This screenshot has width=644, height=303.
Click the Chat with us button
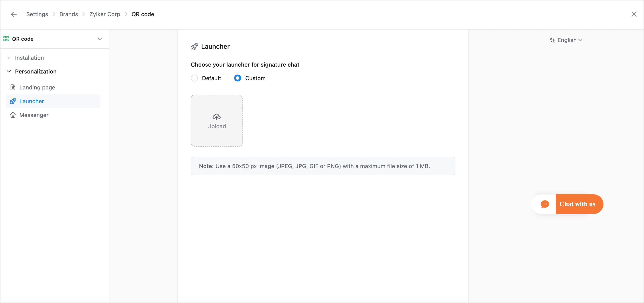(x=577, y=204)
